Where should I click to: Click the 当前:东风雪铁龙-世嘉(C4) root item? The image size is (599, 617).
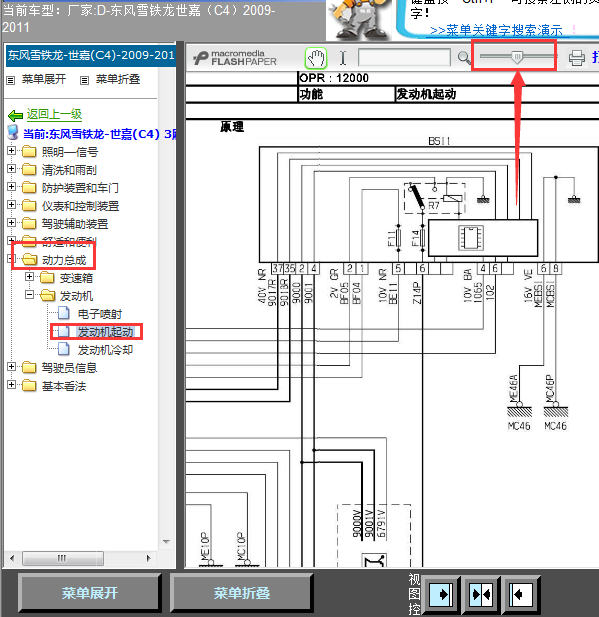[100, 134]
